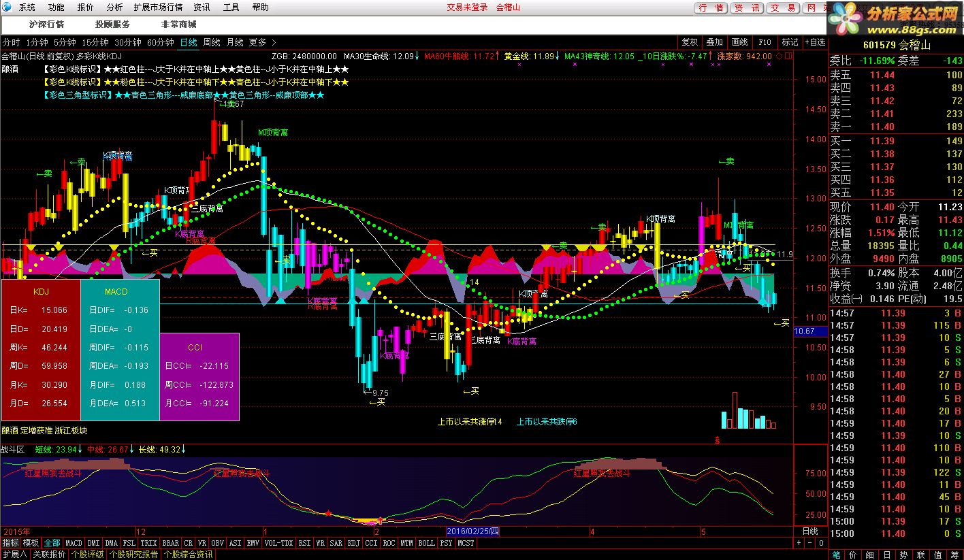
Task: Switch to the 30分钟 period
Action: tap(128, 42)
